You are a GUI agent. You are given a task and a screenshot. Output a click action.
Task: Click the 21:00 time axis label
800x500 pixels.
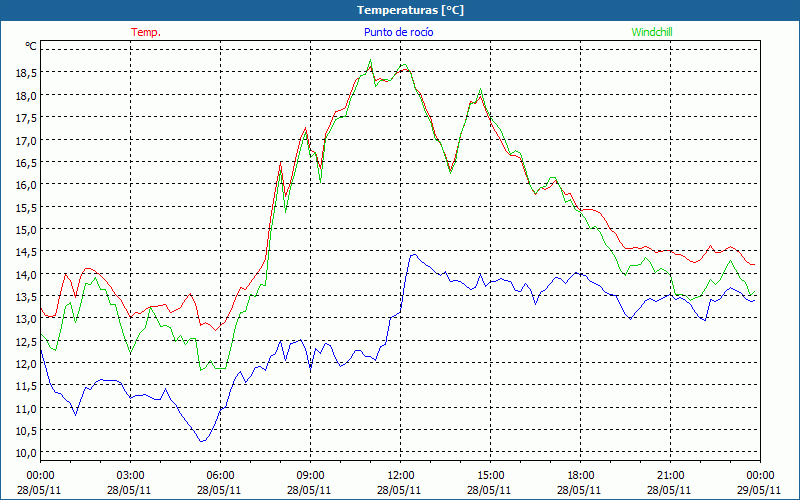click(670, 476)
